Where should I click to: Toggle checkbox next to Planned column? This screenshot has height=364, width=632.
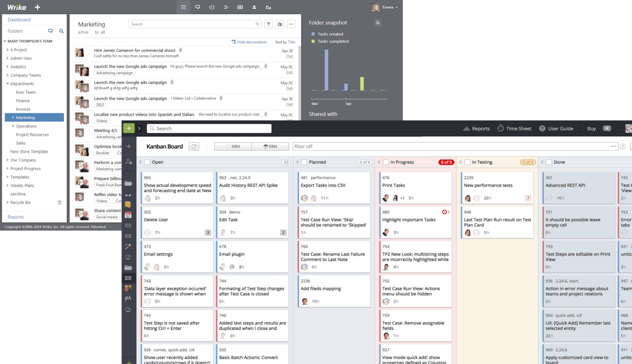point(304,162)
